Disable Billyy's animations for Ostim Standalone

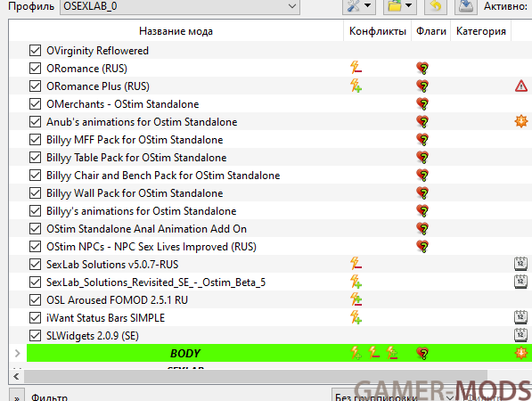point(36,210)
